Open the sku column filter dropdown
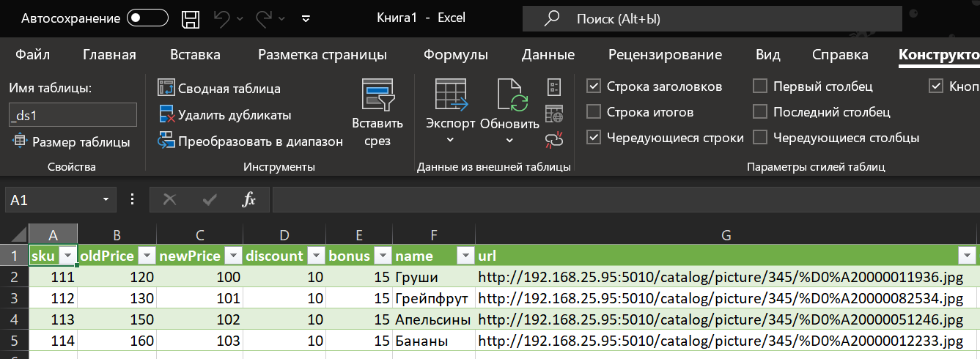The height and width of the screenshot is (359, 980). (x=68, y=256)
